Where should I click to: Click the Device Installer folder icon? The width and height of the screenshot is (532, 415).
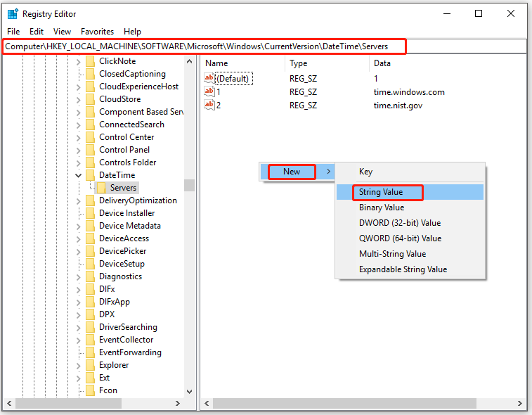90,213
